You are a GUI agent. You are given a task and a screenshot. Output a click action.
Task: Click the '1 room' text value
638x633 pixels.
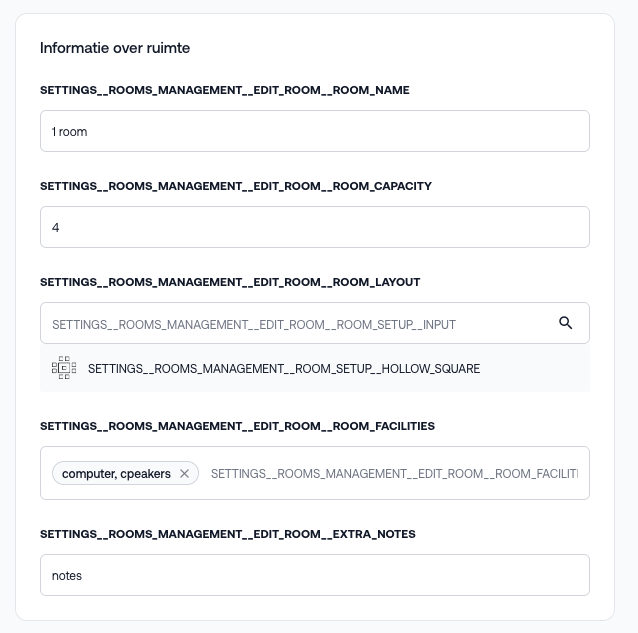(70, 132)
